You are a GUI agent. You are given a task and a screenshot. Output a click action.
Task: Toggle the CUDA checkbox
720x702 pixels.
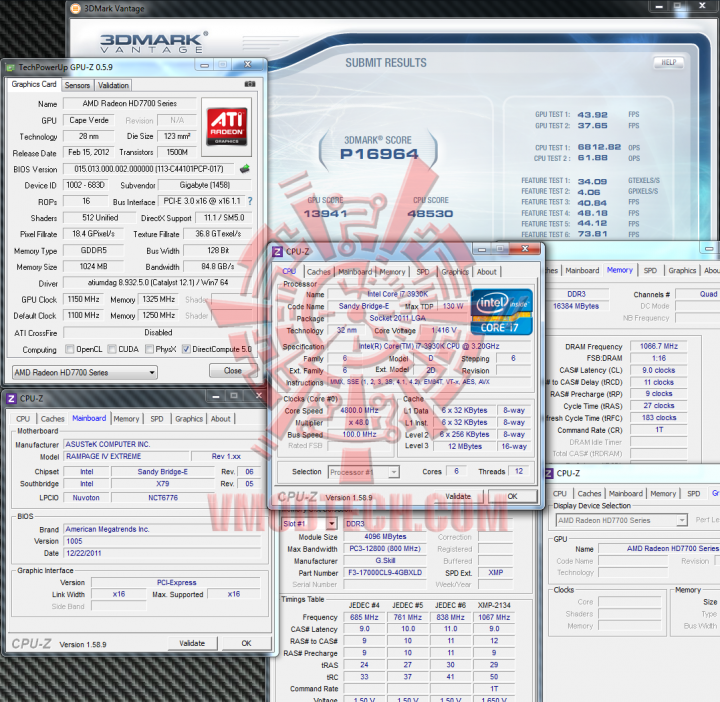[x=112, y=349]
